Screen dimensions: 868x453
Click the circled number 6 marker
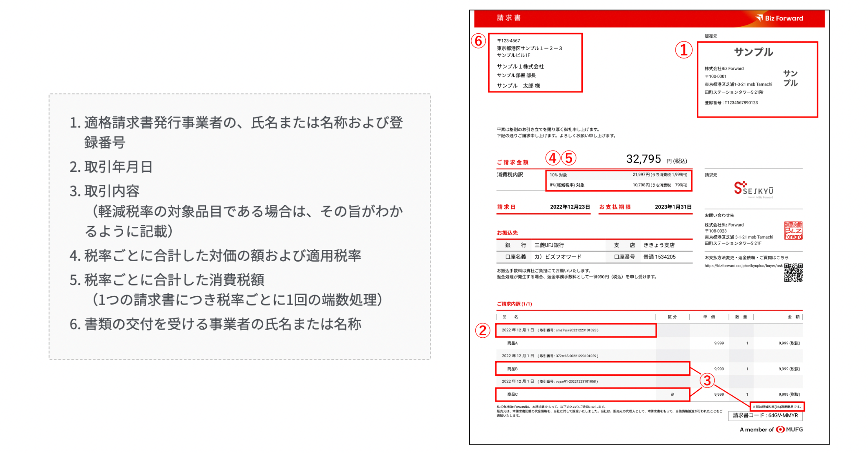click(x=478, y=41)
